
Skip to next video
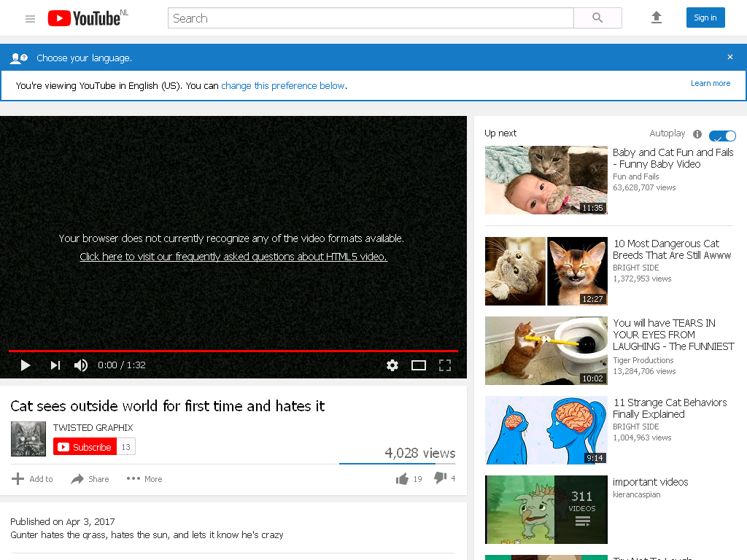[x=55, y=365]
